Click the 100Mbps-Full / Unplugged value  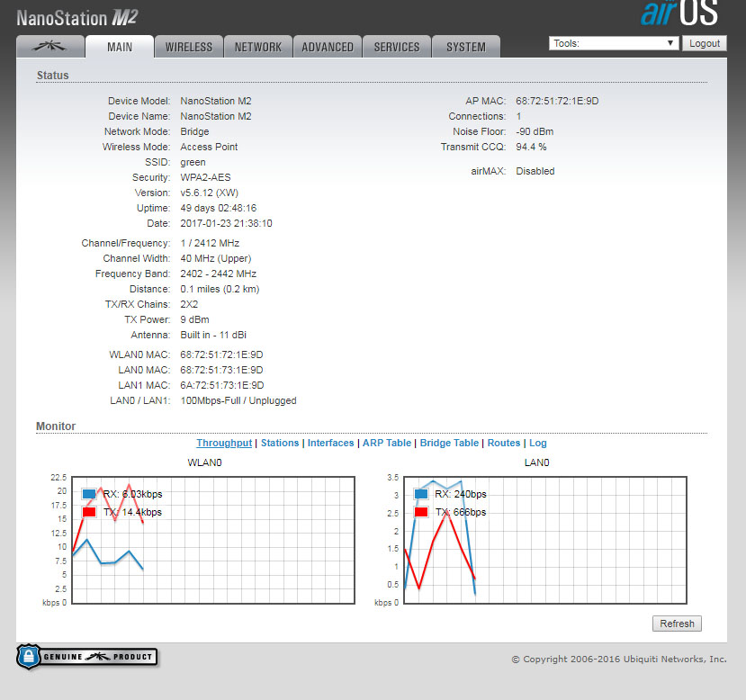[x=238, y=400]
